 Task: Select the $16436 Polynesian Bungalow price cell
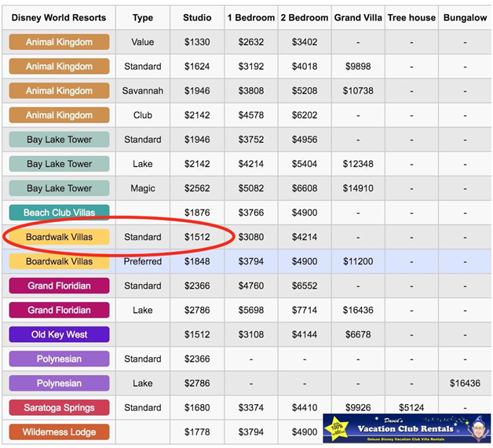point(464,384)
